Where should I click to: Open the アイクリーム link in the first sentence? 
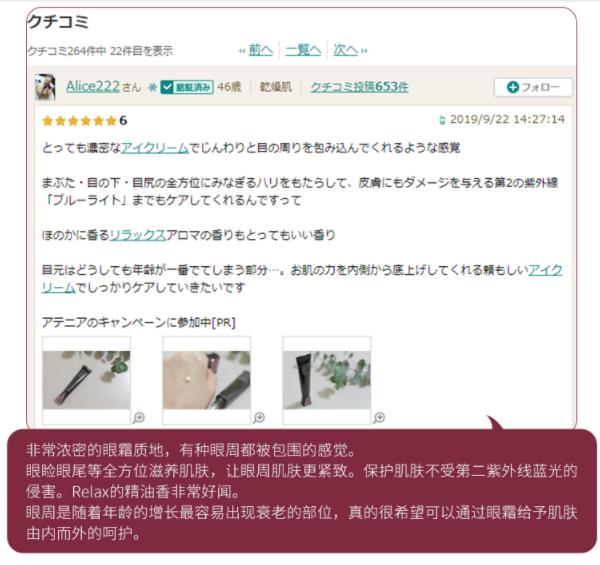(x=155, y=148)
